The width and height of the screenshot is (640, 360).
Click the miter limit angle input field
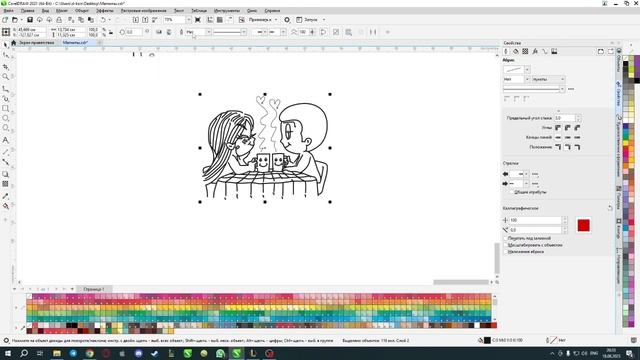565,118
